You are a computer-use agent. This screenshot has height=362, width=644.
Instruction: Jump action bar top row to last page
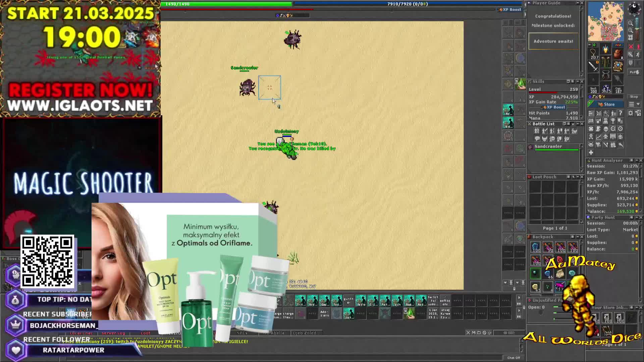coord(519,304)
